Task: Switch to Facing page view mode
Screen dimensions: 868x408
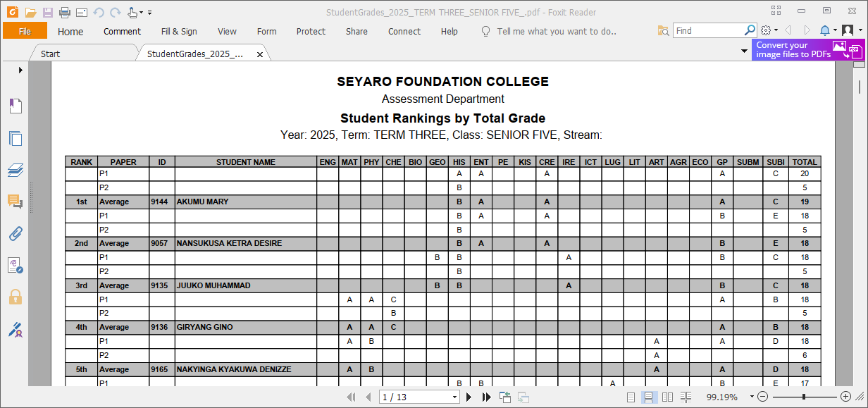Action: pos(666,396)
